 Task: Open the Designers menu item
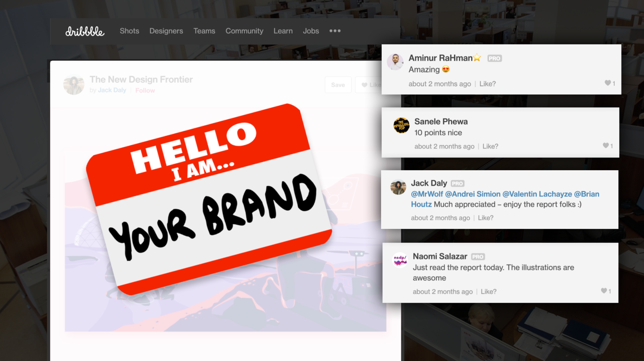[166, 31]
